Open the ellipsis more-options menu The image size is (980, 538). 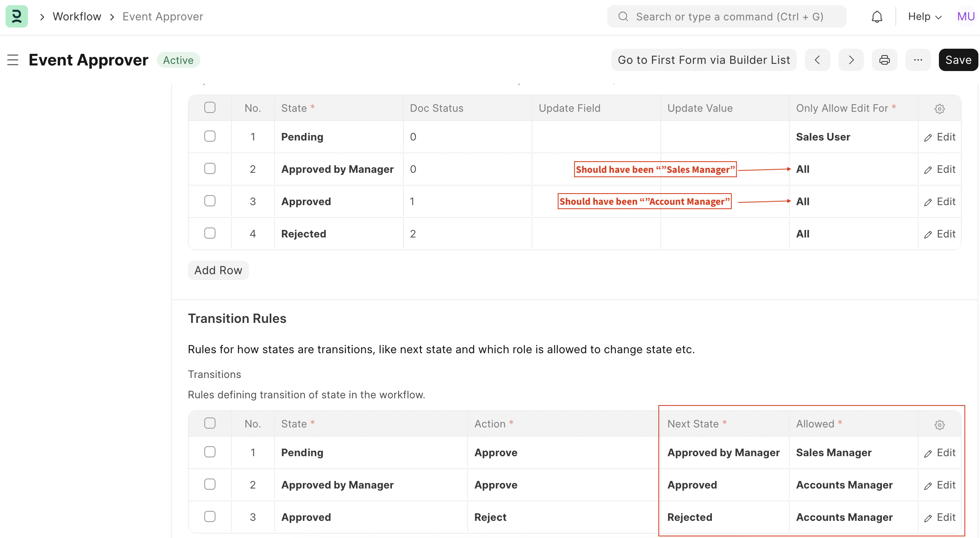point(918,60)
